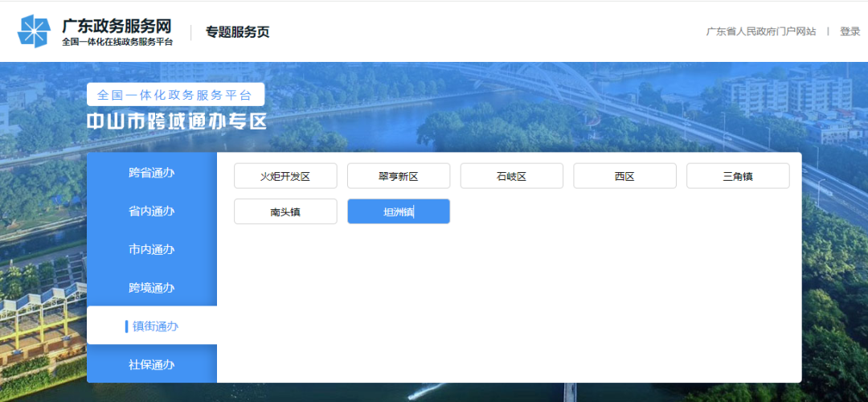
Task: Select the 西区 district button
Action: point(624,176)
